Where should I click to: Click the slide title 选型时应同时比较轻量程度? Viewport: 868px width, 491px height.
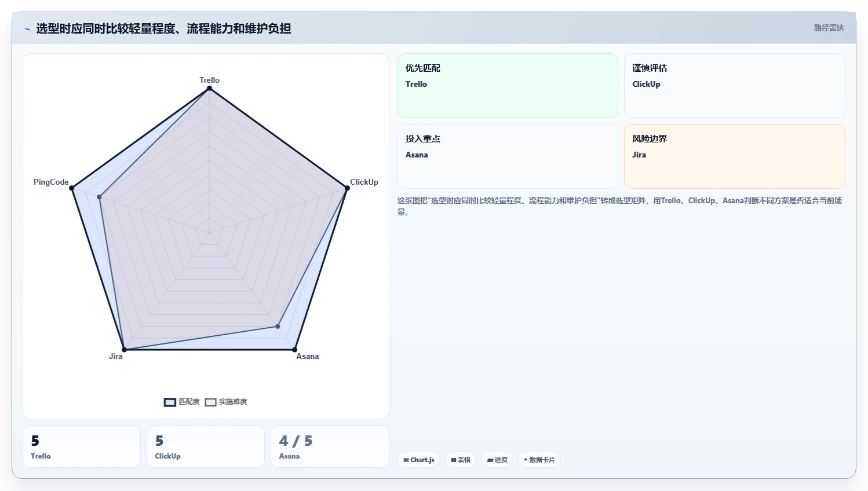(x=163, y=28)
